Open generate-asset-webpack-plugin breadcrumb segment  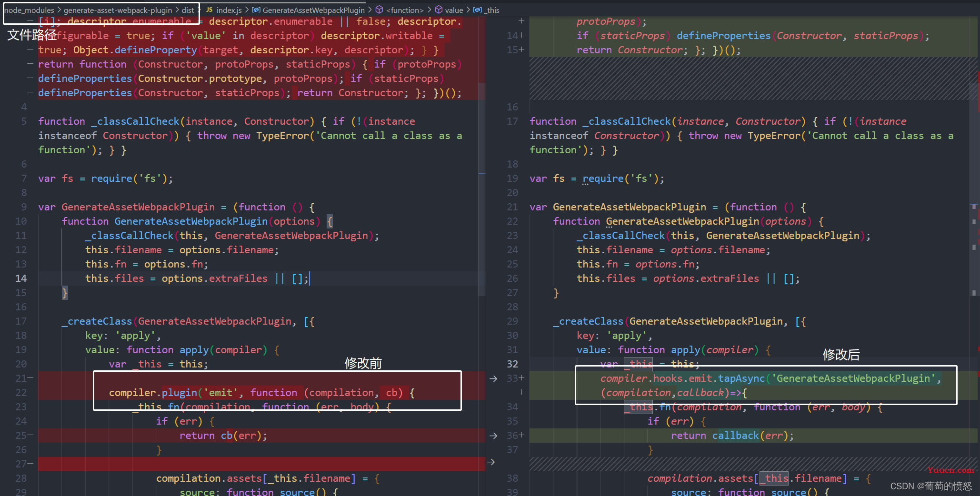pos(118,10)
